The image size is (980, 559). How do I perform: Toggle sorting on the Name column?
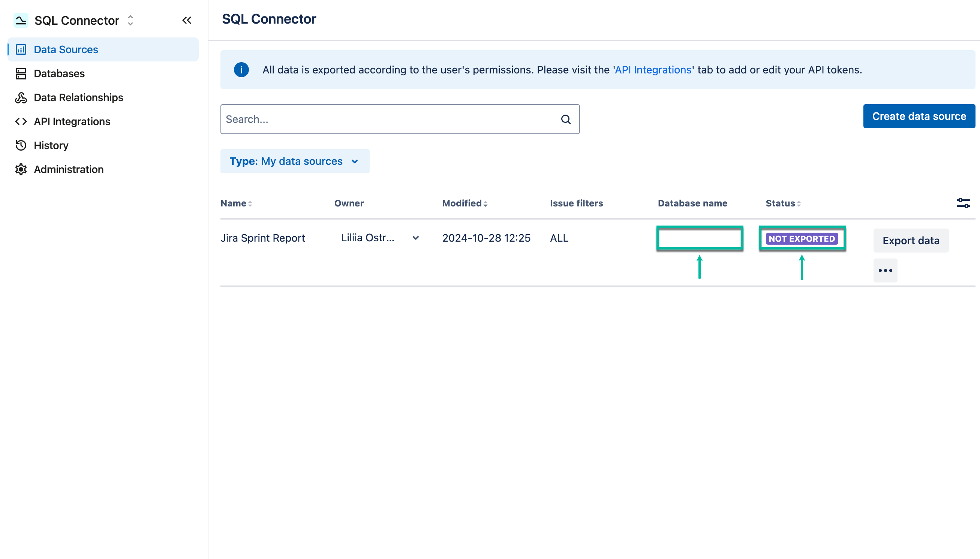[x=250, y=203]
